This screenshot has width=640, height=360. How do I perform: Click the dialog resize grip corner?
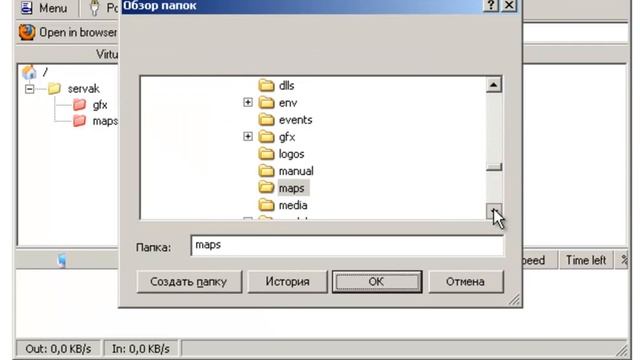coord(514,300)
